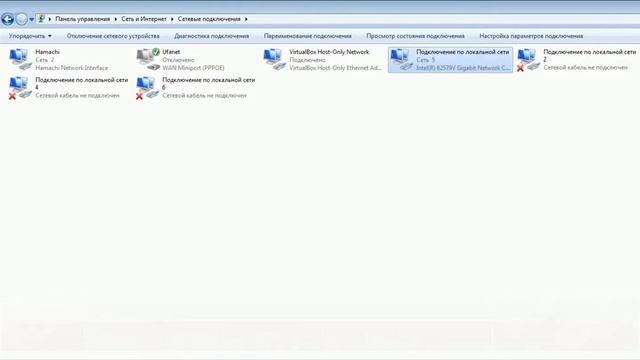Select the Hamachi connection icon
Image resolution: width=640 pixels, height=360 pixels.
tap(20, 60)
